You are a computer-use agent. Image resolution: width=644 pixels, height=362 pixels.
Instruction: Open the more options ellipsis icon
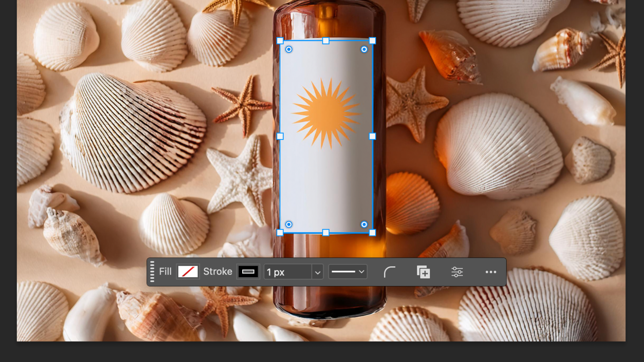(491, 272)
